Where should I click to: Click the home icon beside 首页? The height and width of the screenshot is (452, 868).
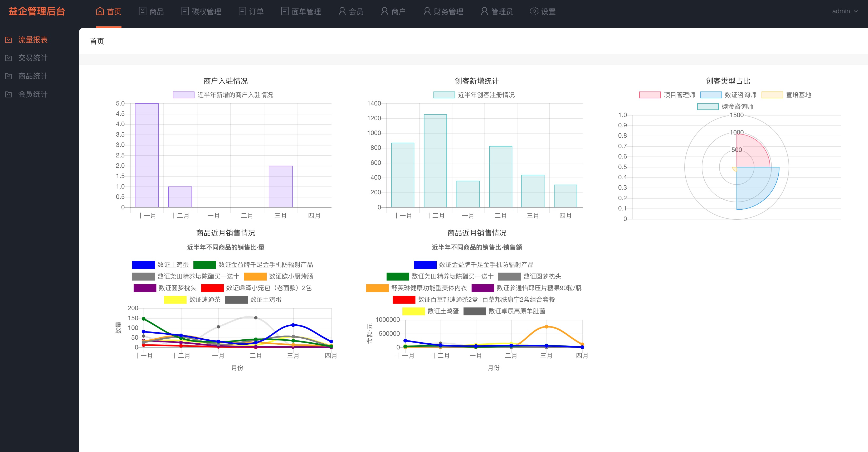(100, 11)
